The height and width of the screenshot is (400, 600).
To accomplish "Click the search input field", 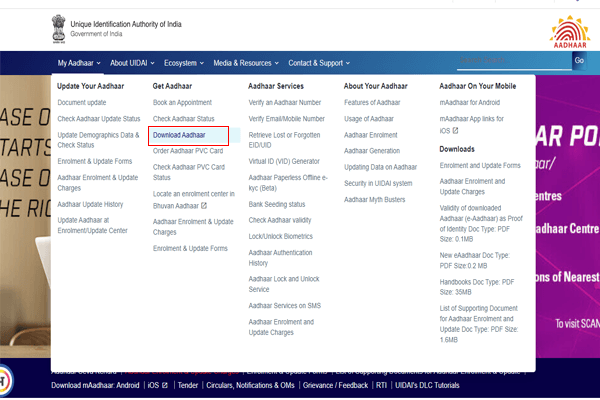I will pos(514,60).
